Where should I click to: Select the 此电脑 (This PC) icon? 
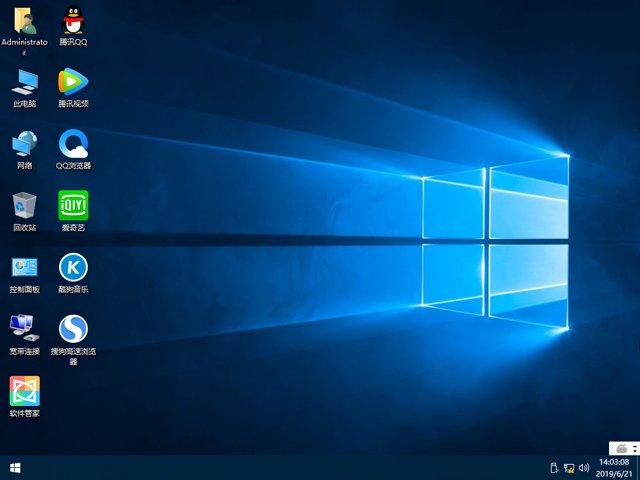tap(24, 82)
